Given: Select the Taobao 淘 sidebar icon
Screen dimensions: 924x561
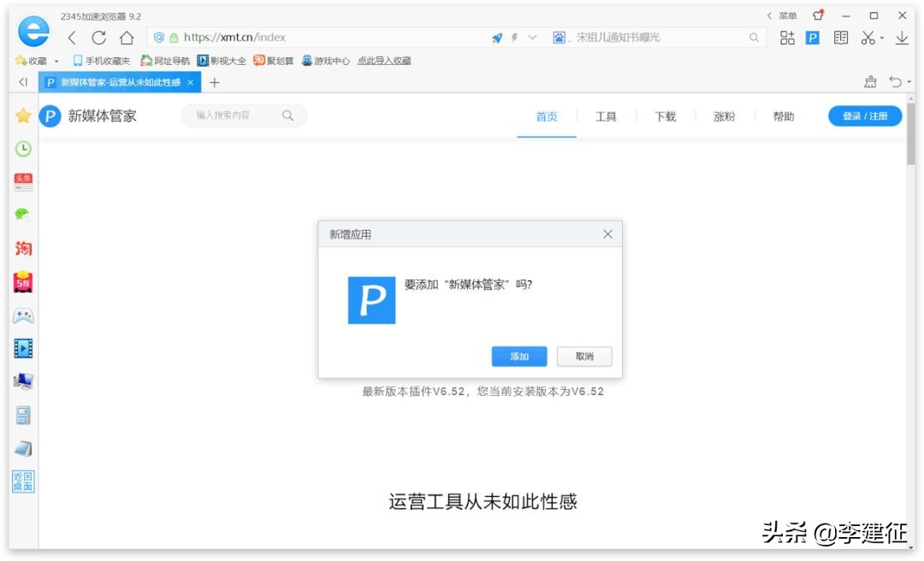Looking at the screenshot, I should coord(22,248).
